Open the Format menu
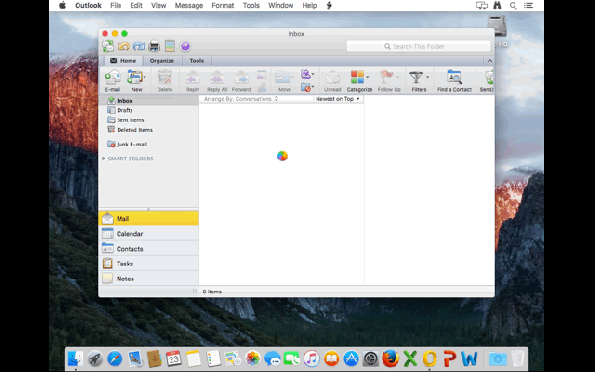This screenshot has height=372, width=595. coord(223,5)
